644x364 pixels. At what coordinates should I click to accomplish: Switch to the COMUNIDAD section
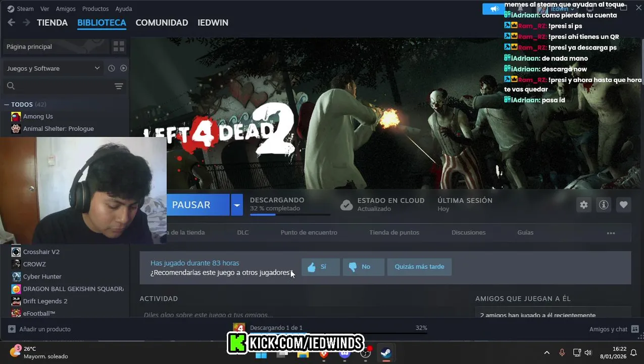tap(162, 23)
